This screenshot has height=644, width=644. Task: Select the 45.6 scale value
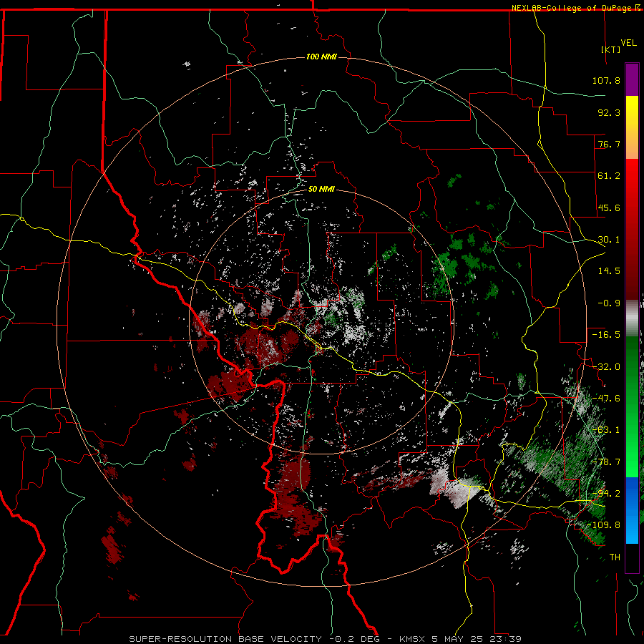point(609,208)
